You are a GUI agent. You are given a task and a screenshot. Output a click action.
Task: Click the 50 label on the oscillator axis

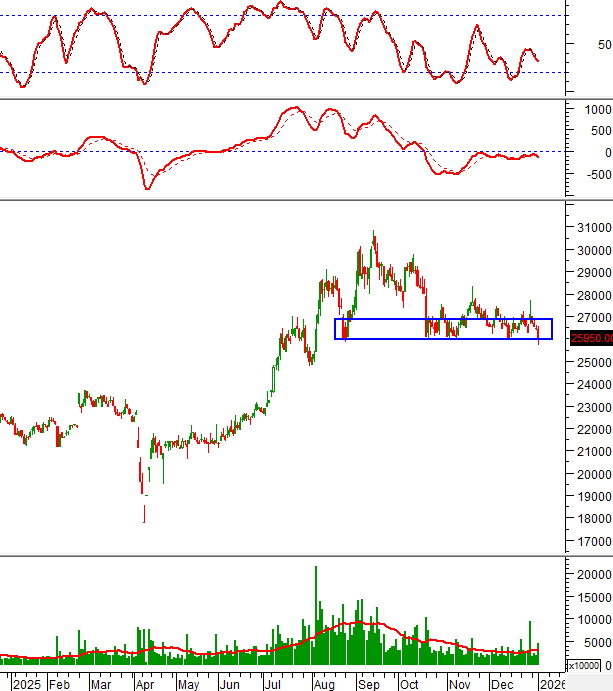tap(603, 44)
